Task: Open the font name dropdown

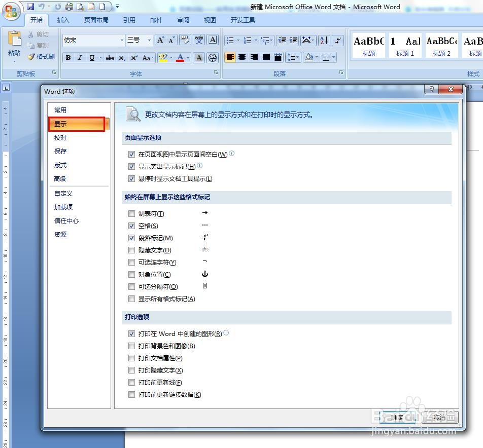Action: pyautogui.click(x=122, y=41)
